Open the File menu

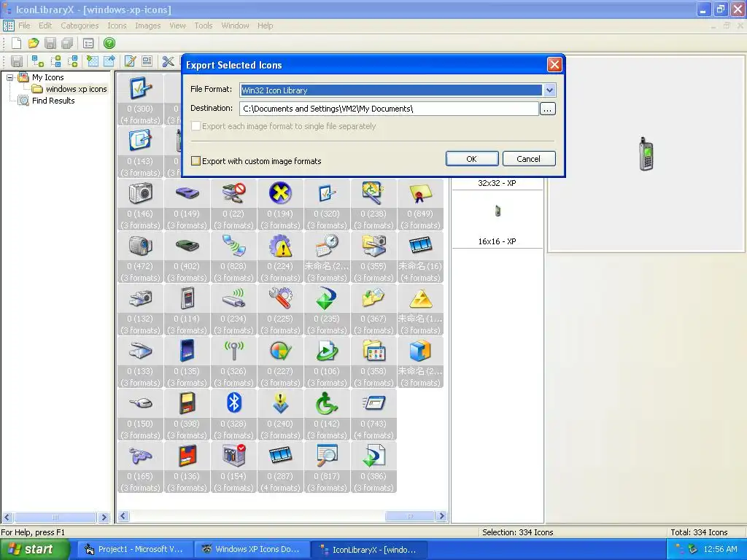click(x=24, y=26)
